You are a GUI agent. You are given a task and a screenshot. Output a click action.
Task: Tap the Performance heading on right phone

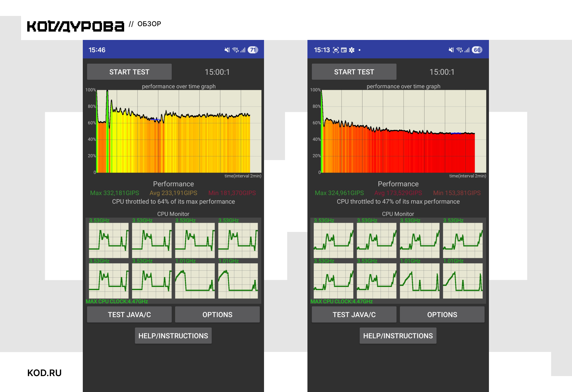(x=398, y=184)
